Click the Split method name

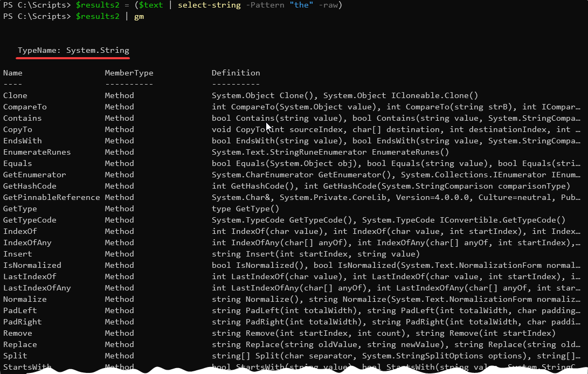click(15, 356)
